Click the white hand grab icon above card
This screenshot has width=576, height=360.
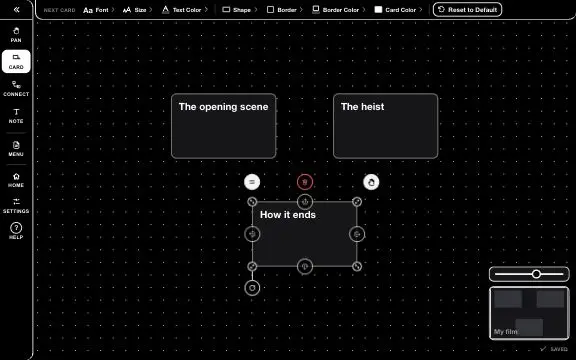(x=371, y=182)
